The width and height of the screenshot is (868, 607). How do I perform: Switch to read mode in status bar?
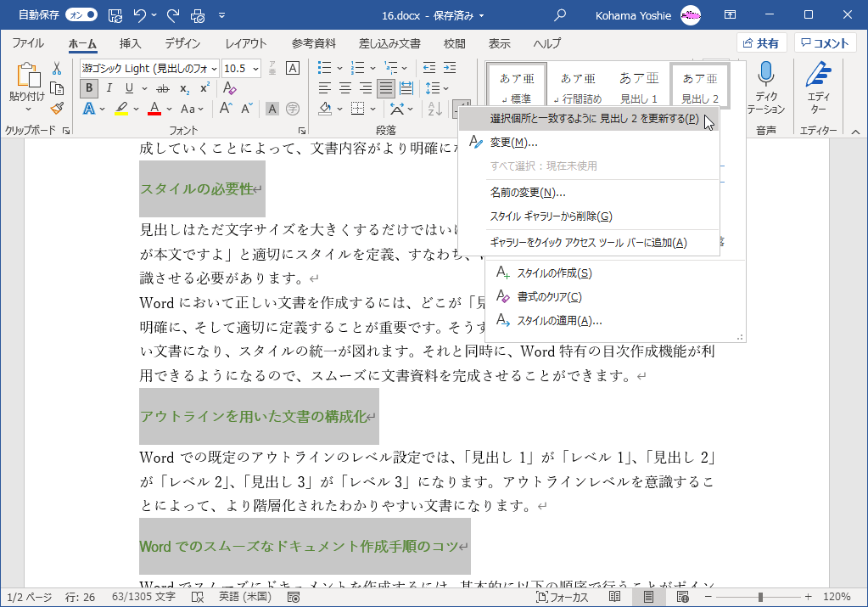coord(614,597)
